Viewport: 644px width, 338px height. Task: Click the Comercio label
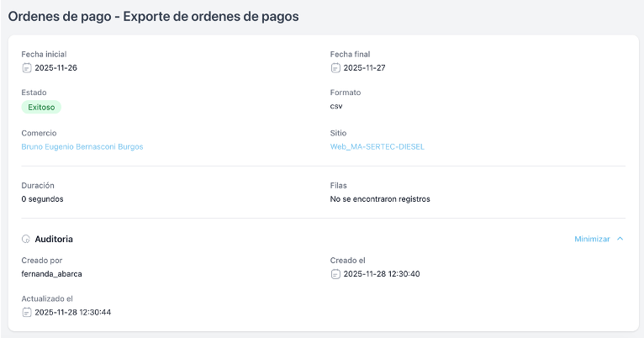tap(39, 133)
